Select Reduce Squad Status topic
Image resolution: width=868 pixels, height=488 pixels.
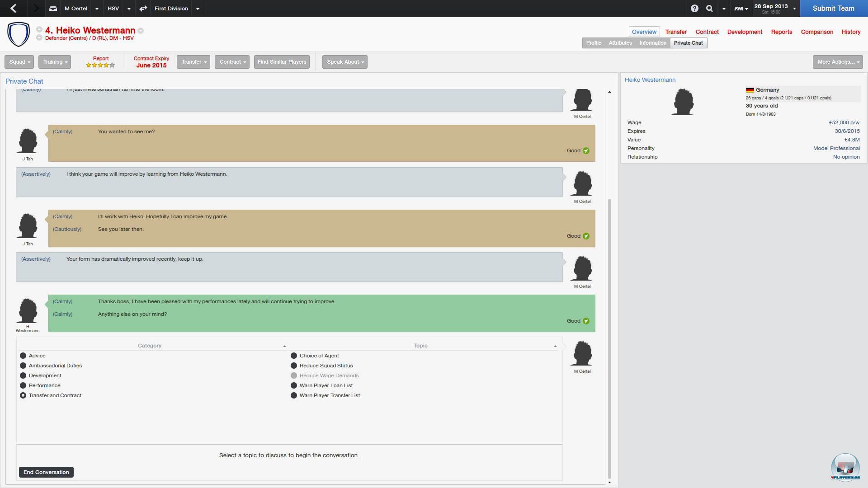[x=325, y=365]
